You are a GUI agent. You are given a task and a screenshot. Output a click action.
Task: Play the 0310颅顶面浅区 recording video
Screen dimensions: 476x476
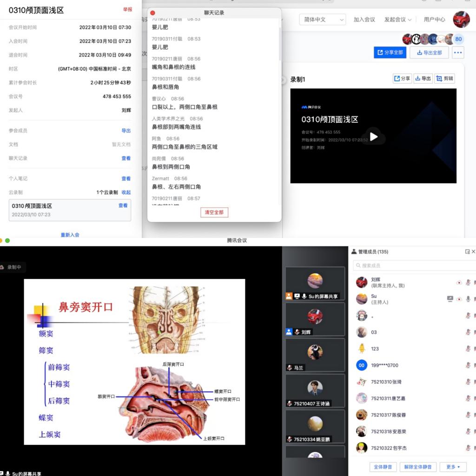pos(374,137)
